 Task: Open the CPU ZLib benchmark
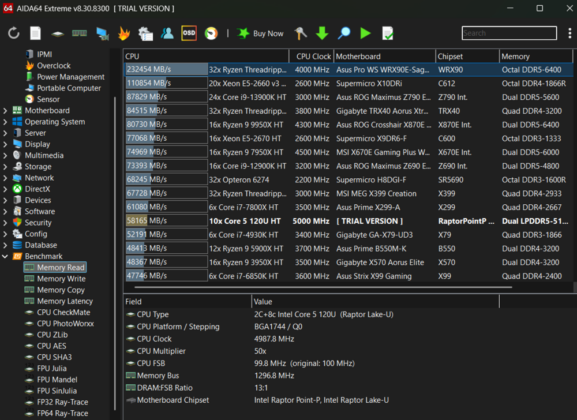(46, 335)
